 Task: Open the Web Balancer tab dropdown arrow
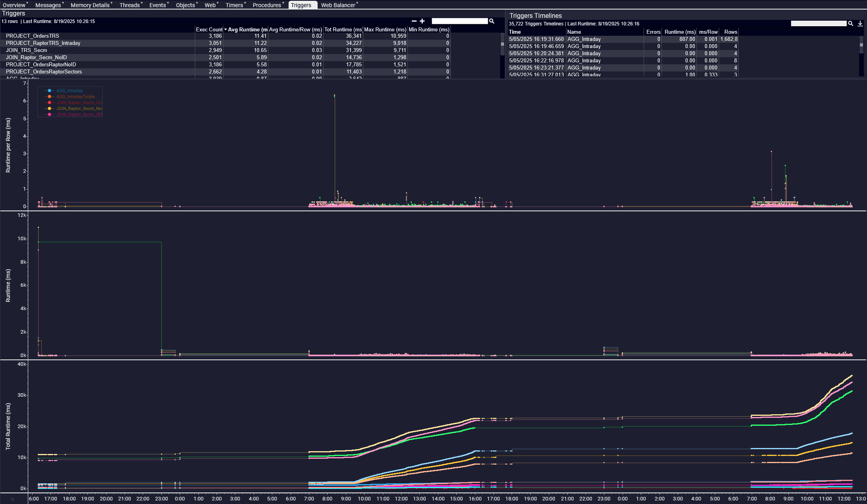click(x=357, y=3)
